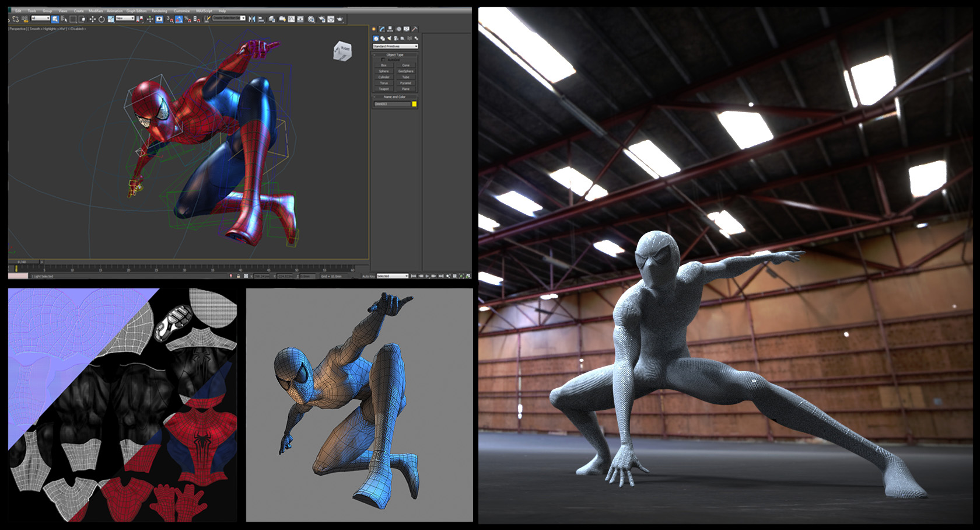Viewport: 980px width, 530px height.
Task: Click the Sphere primitive button
Action: [384, 71]
